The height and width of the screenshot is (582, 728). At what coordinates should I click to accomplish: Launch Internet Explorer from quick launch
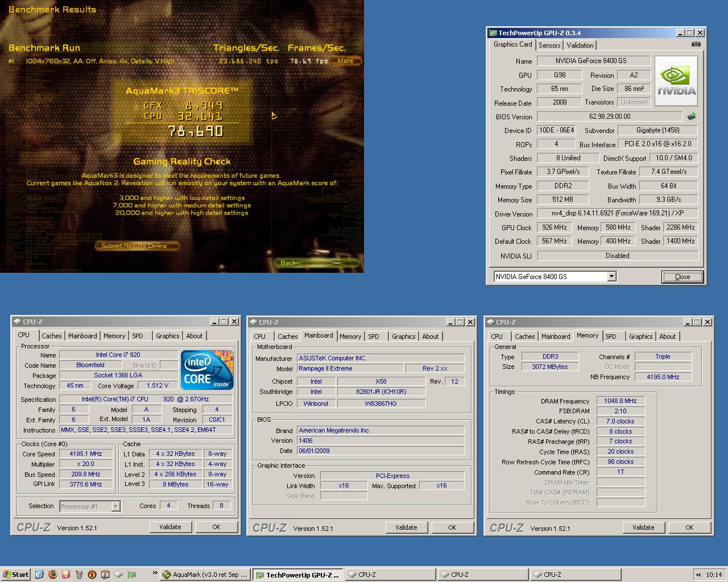pos(39,574)
